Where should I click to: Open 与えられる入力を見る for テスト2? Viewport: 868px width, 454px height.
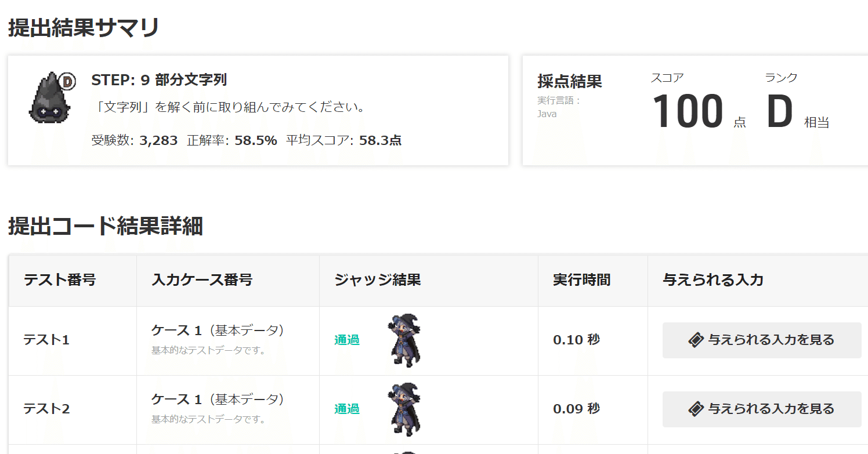click(x=762, y=409)
